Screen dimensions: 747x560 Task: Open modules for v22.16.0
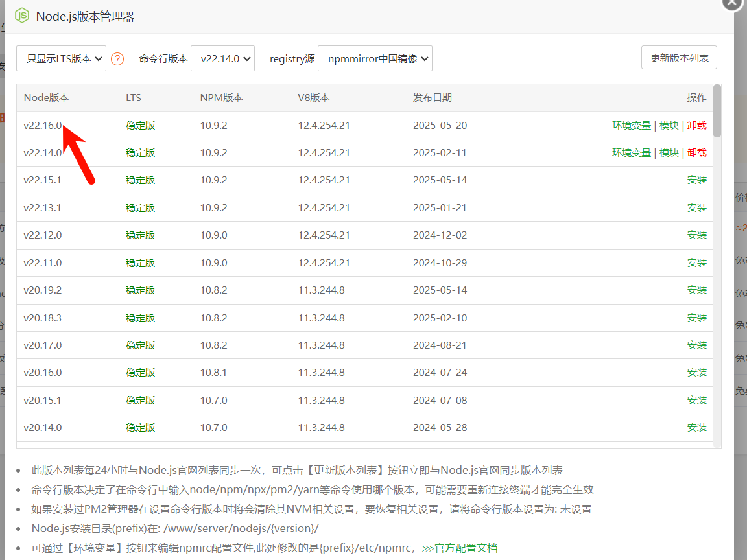pyautogui.click(x=669, y=125)
